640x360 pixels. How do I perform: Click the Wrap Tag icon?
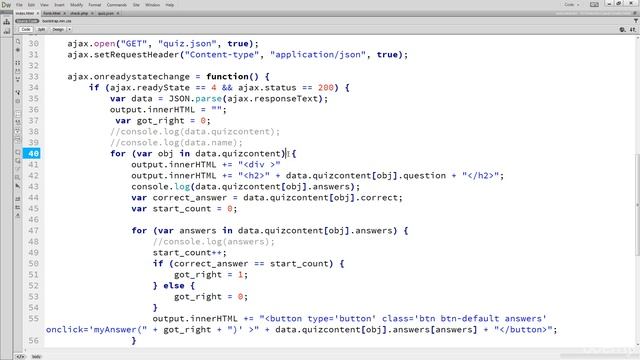(x=18, y=169)
